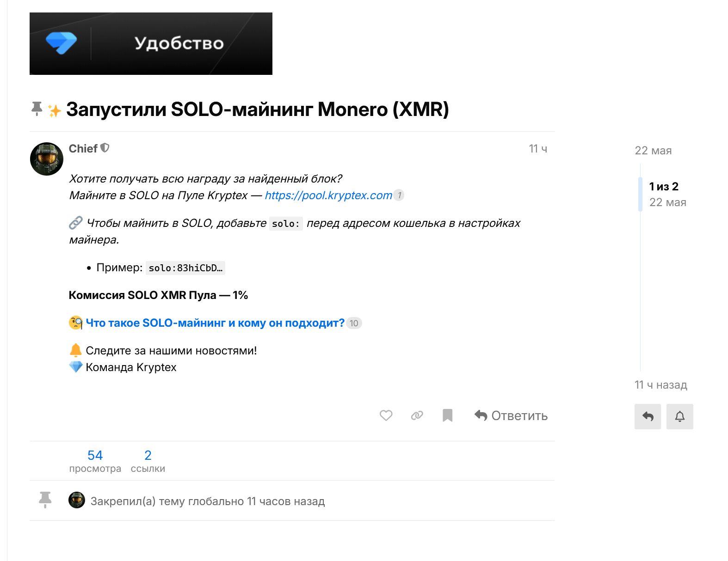The image size is (728, 561).
Task: Bookmark this post
Action: [447, 415]
